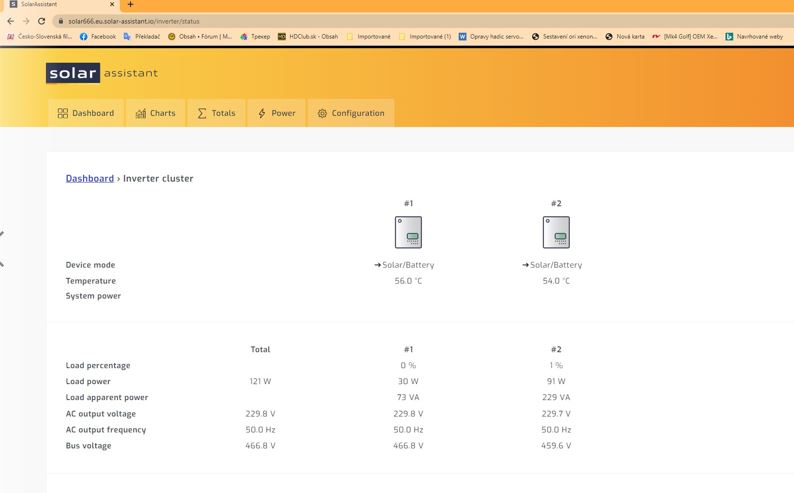Open the Facebook bookmark
Screen dimensions: 794x493
[98, 36]
